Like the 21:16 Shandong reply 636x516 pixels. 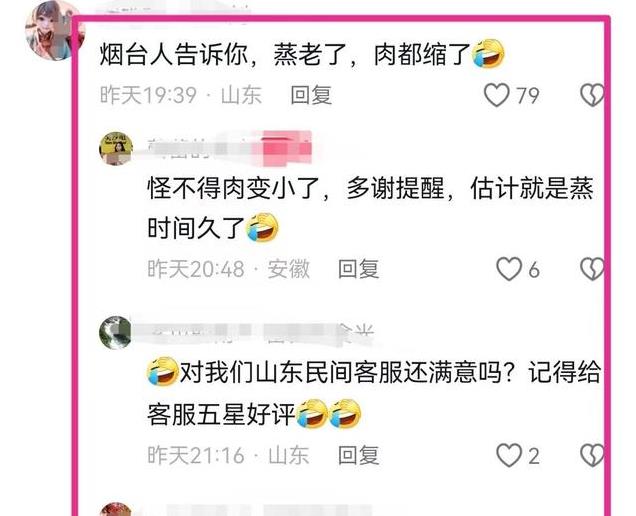click(x=509, y=455)
